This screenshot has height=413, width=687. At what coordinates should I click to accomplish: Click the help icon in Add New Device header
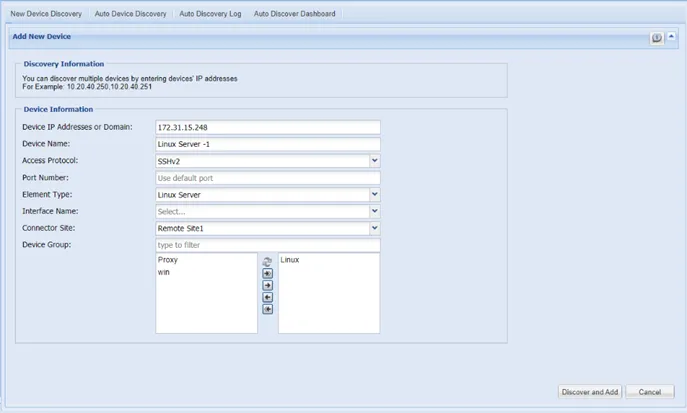[x=656, y=38]
